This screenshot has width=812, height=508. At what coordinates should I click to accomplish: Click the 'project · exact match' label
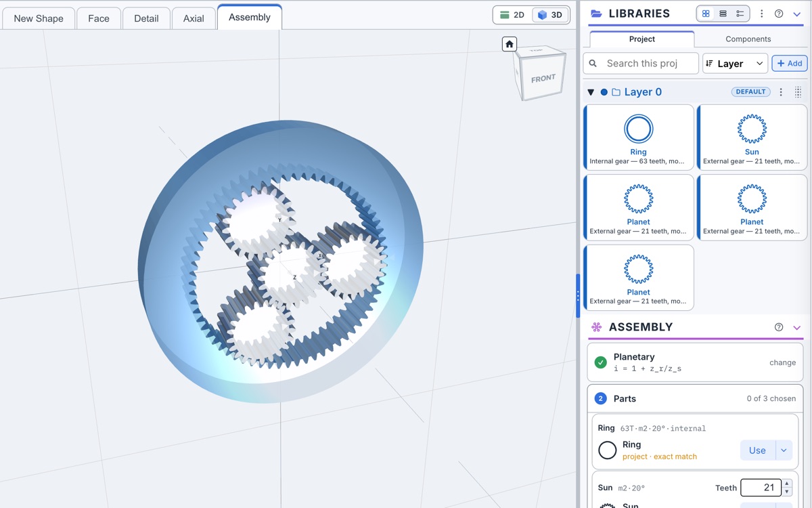pyautogui.click(x=660, y=457)
